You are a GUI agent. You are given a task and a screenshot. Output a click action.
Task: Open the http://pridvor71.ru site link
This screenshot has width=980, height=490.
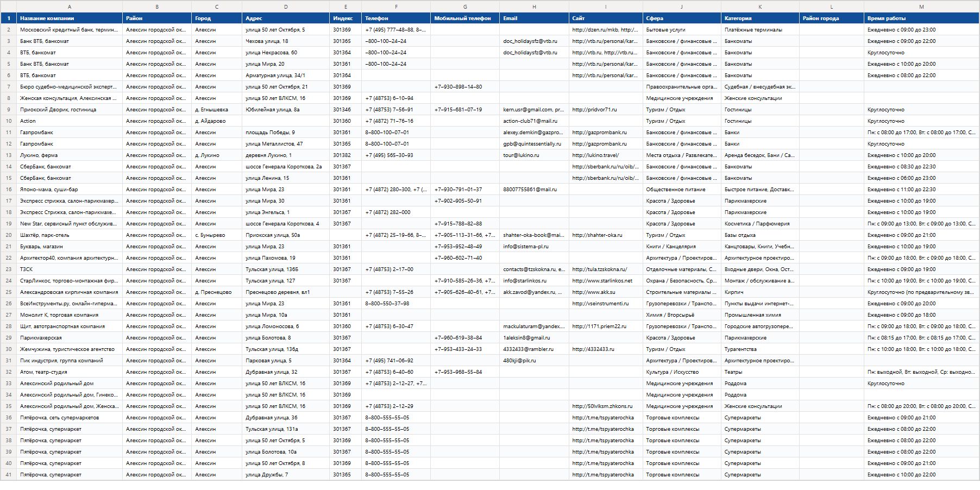pyautogui.click(x=594, y=110)
